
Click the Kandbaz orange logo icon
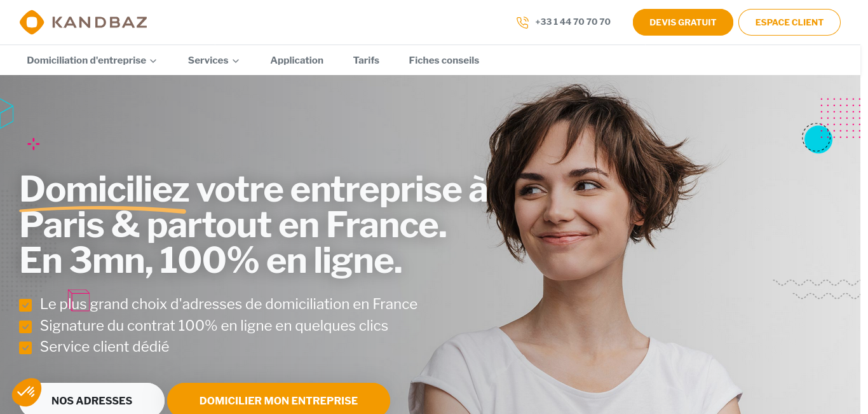(32, 22)
